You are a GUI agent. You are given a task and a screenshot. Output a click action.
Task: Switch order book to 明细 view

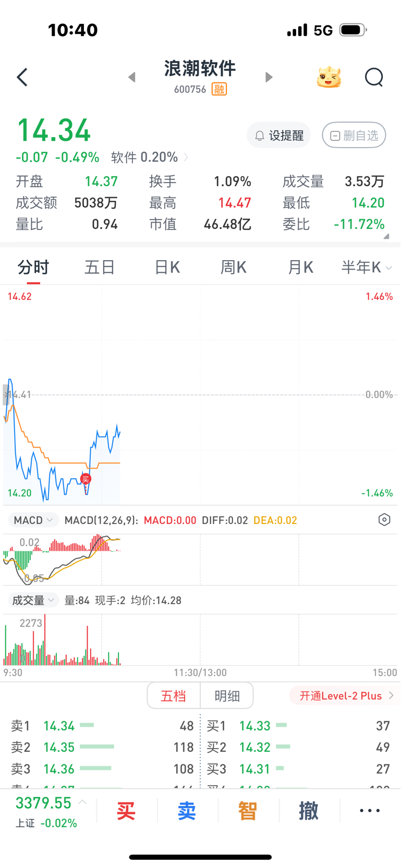(x=227, y=695)
